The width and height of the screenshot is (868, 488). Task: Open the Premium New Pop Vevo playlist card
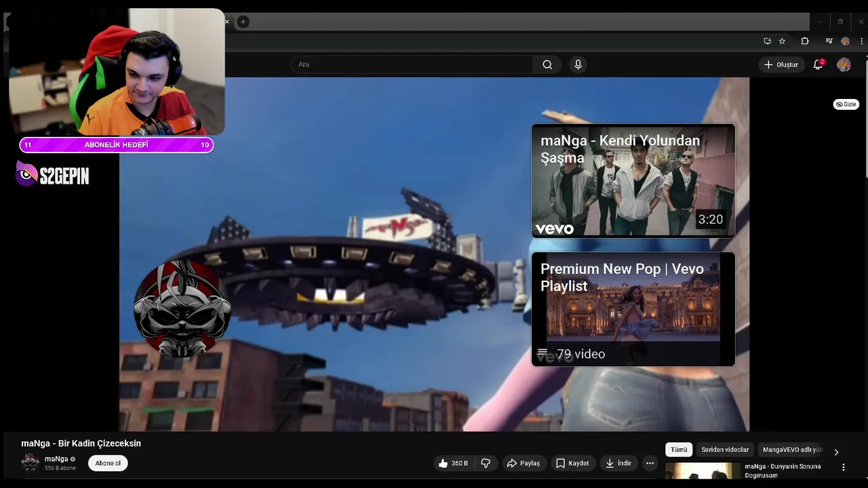click(x=633, y=309)
